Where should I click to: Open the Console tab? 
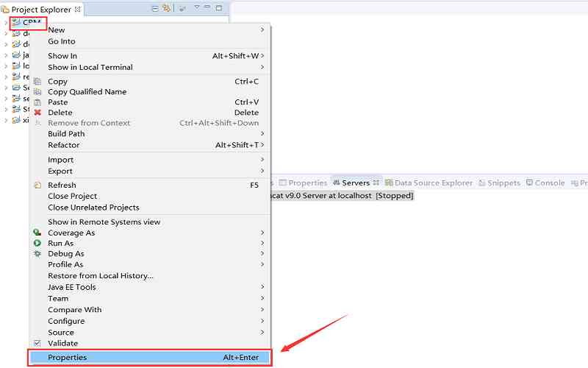point(545,183)
